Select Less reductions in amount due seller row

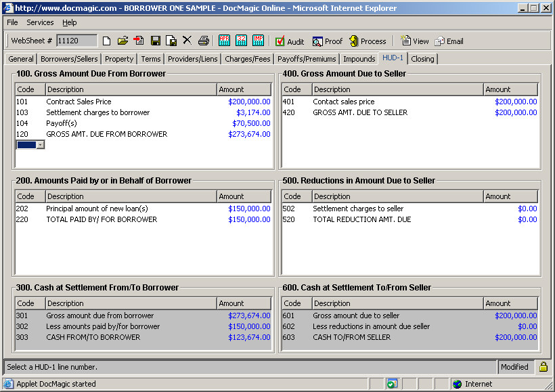pyautogui.click(x=410, y=326)
